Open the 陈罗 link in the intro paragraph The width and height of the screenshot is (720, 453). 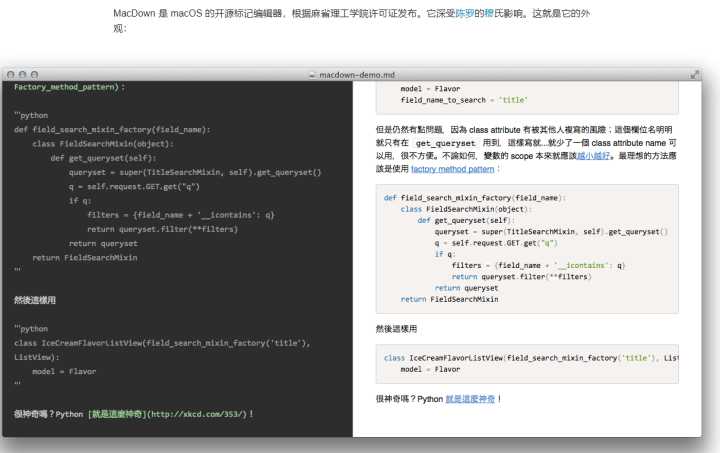tap(464, 13)
